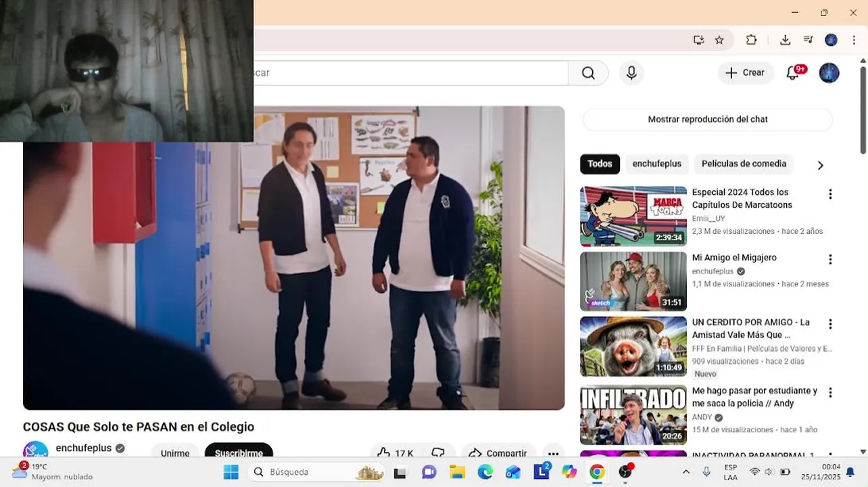This screenshot has height=487, width=868.
Task: Open the Infiltrado Andy video thumbnail
Action: (x=633, y=415)
